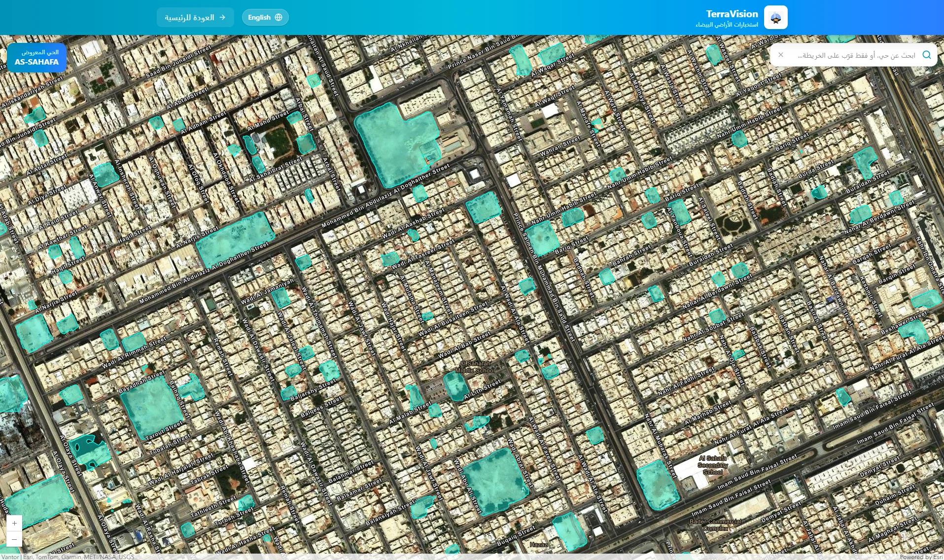Click the TerraVision logo icon
This screenshot has height=560, width=944.
775,18
